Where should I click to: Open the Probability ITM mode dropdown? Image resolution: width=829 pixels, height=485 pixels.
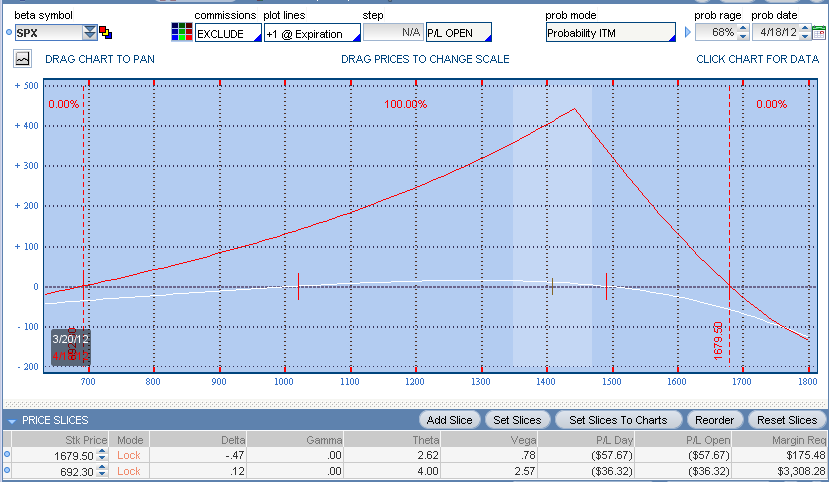(x=611, y=32)
